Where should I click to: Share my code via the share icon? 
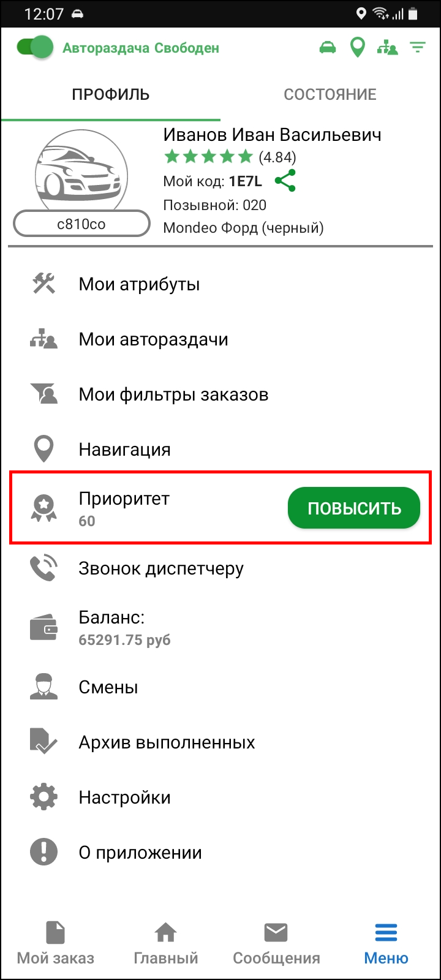click(x=285, y=181)
